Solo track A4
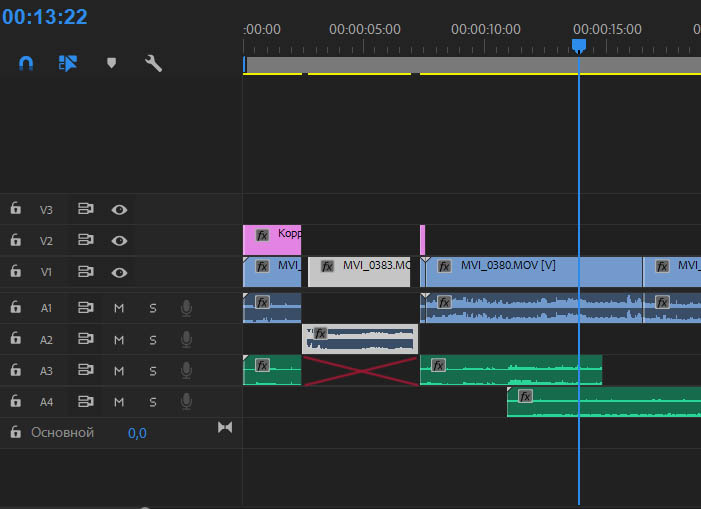The image size is (701, 509). [153, 402]
